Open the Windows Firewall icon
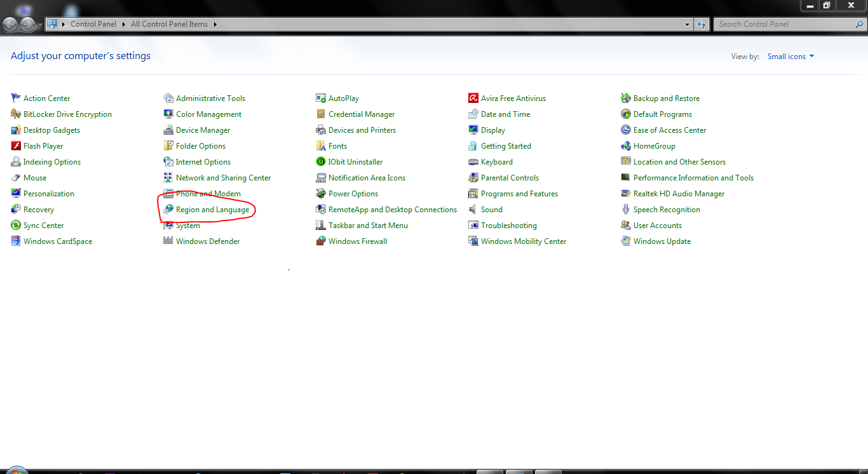 (x=321, y=241)
